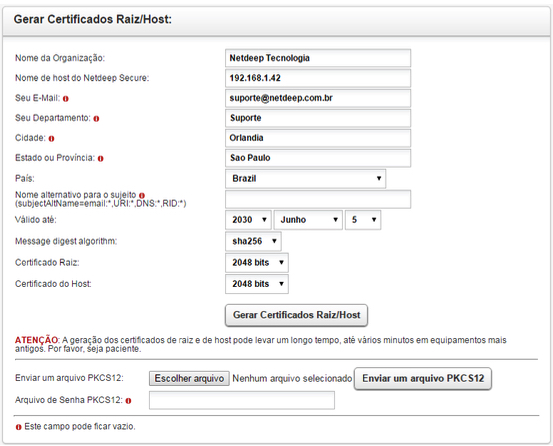Click the Seu Departamento field containing Suporte
Viewport: 553px width, 446px height.
click(318, 118)
